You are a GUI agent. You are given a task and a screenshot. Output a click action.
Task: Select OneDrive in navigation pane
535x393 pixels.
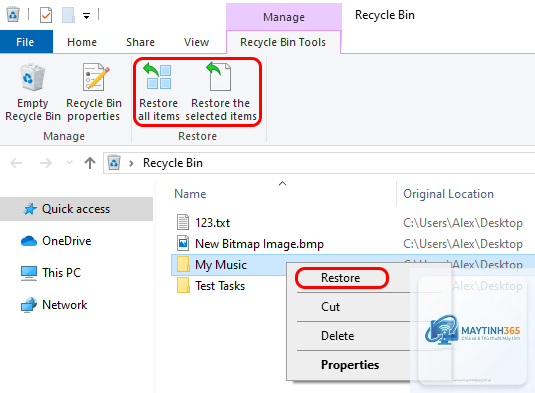tap(67, 241)
